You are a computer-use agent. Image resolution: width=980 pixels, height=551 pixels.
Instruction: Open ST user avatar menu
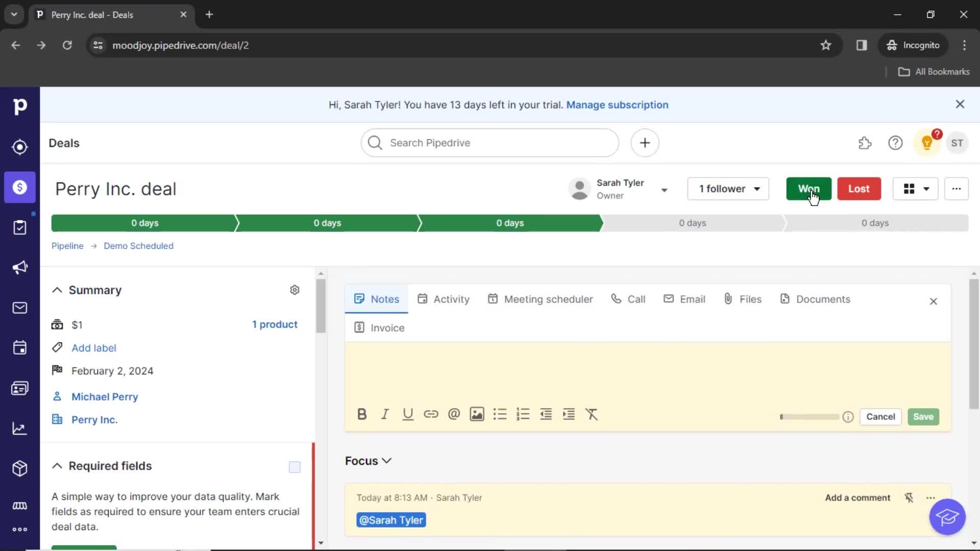(x=957, y=143)
